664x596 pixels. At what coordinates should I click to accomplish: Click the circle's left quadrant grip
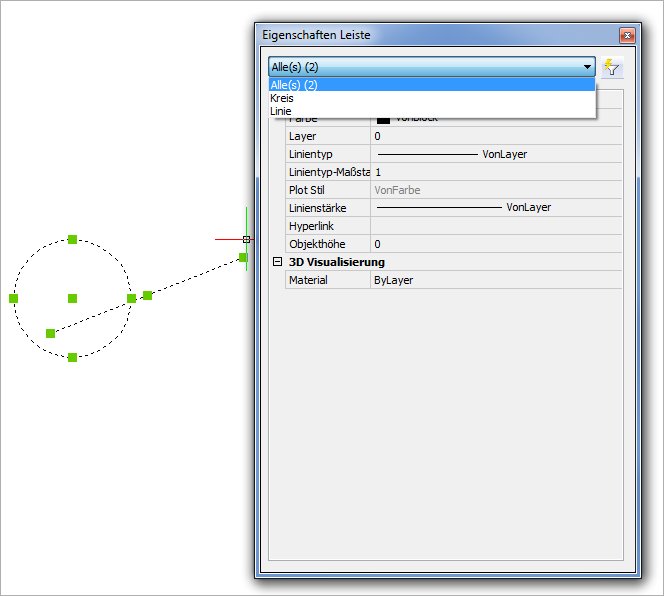click(14, 298)
